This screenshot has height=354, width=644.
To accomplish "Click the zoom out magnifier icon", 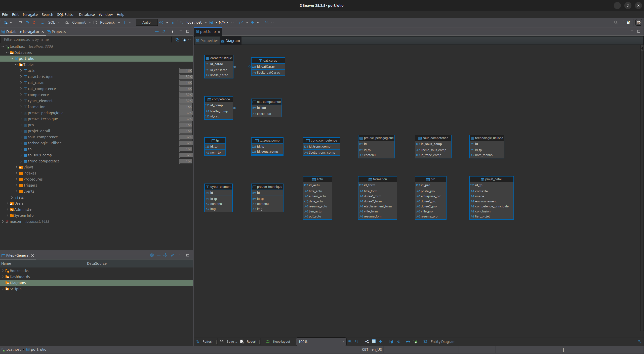I will (356, 341).
